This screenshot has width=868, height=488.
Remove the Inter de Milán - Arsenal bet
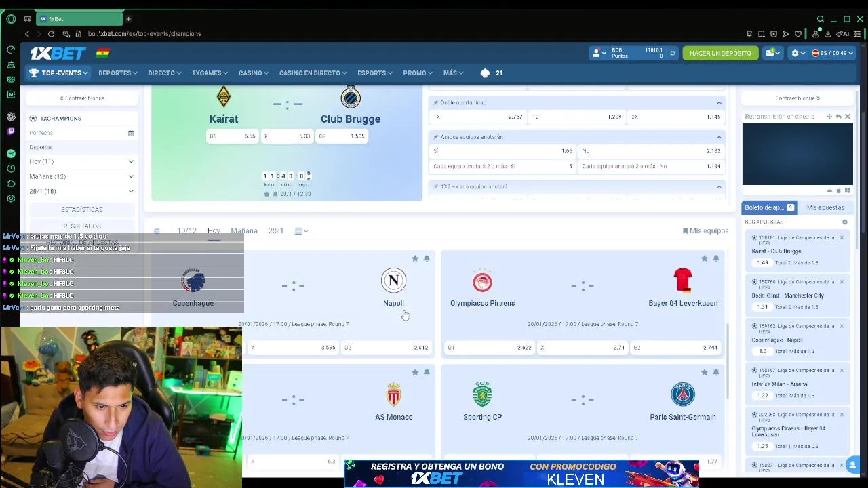pos(842,370)
